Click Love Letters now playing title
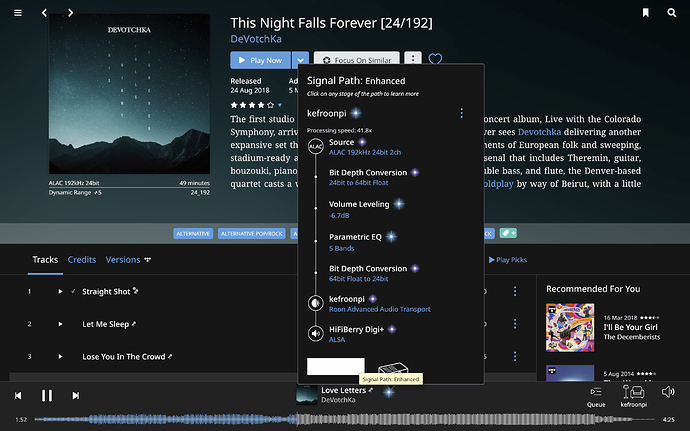Viewport: 690px width, 431px height. (x=343, y=390)
